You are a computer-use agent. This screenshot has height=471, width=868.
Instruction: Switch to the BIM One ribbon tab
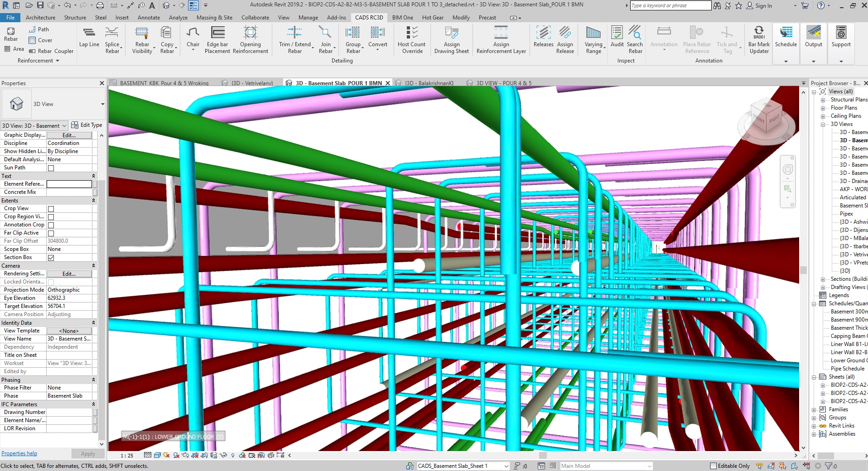tap(402, 18)
